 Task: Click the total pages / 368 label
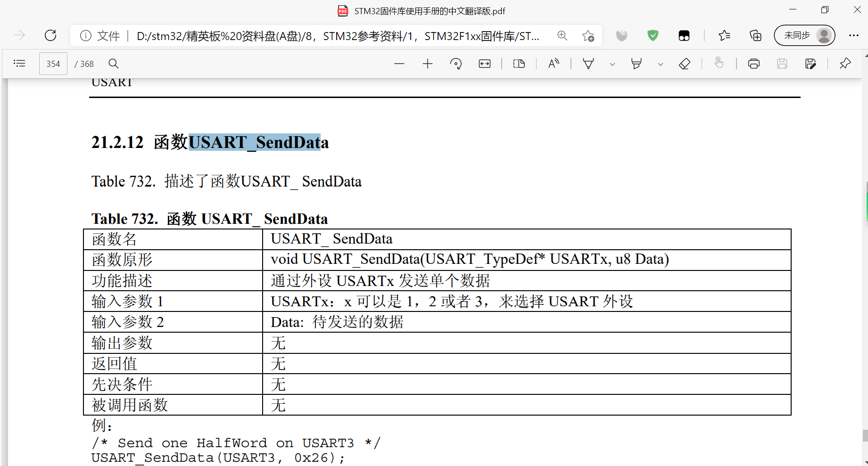84,64
